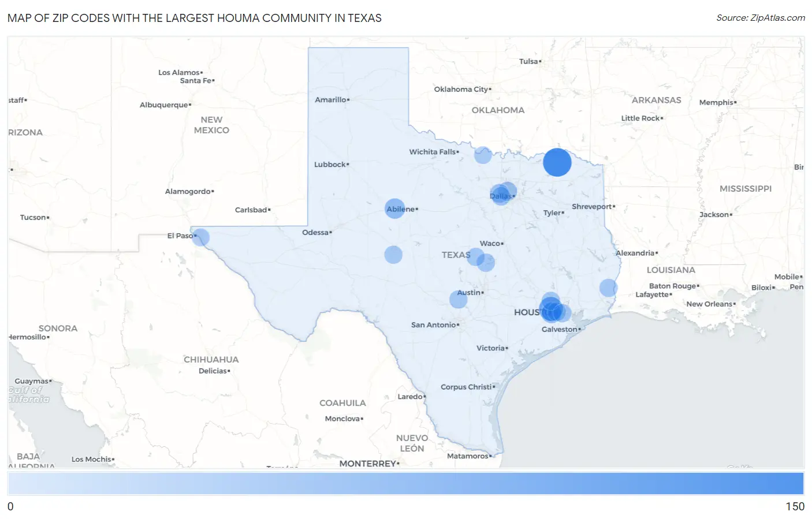
Task: Click the Tulsa city label
Action: (x=528, y=61)
